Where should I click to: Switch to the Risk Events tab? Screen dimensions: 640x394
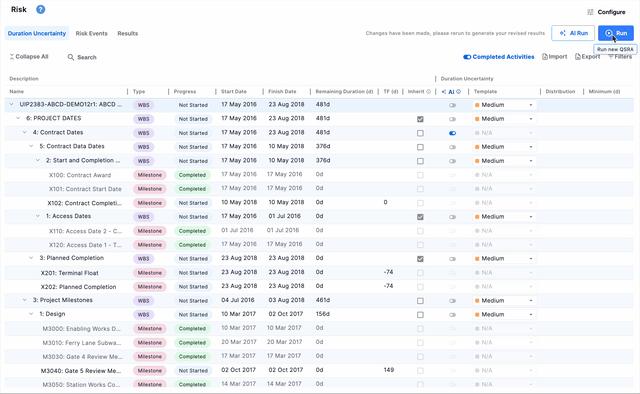(x=91, y=33)
